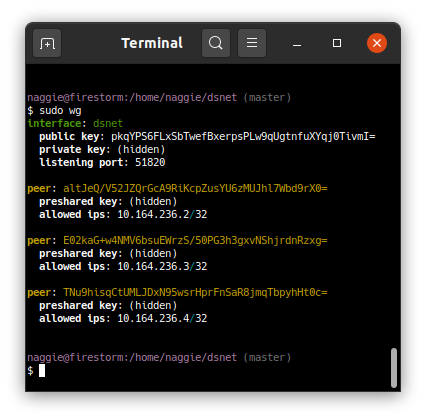Screen dimensions: 426x420
Task: Open the hamburger menu
Action: point(252,43)
